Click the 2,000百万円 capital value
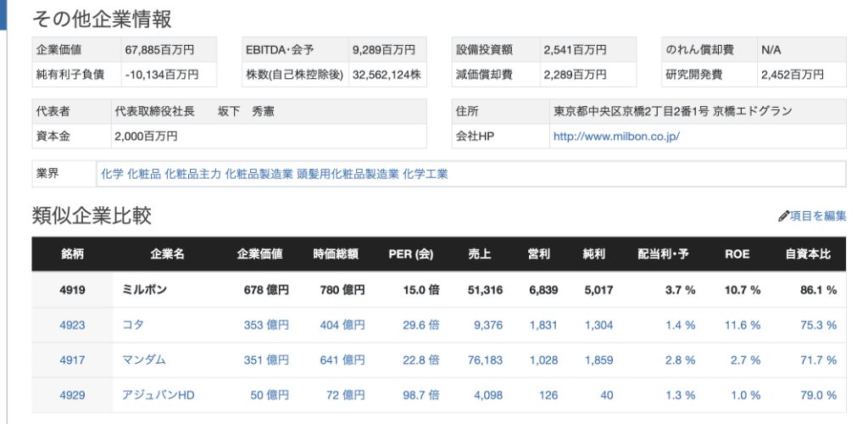The width and height of the screenshot is (868, 424). [x=146, y=137]
